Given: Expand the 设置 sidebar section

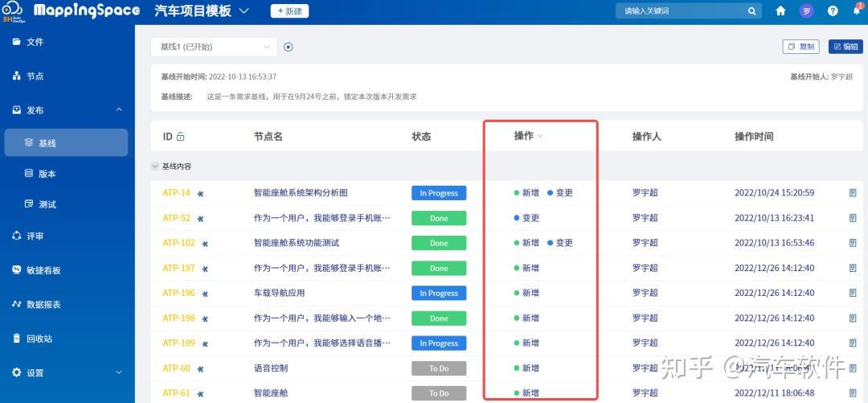Looking at the screenshot, I should click(x=119, y=372).
